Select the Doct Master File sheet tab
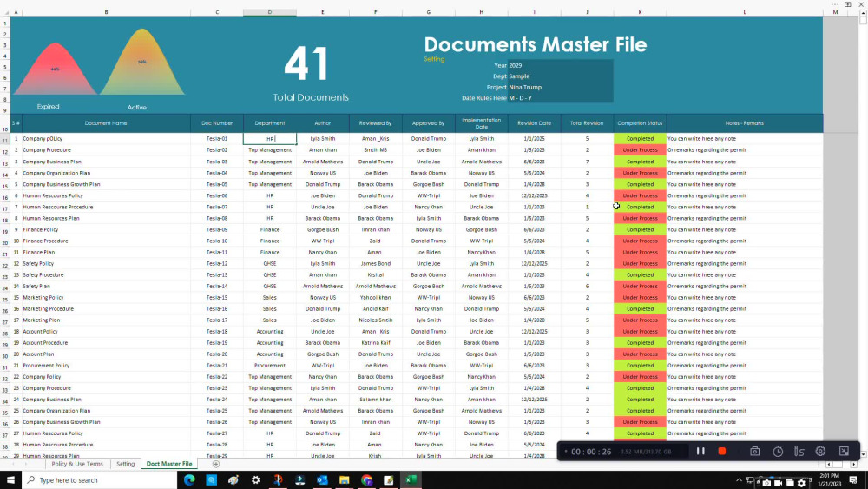This screenshot has height=489, width=868. tap(169, 464)
